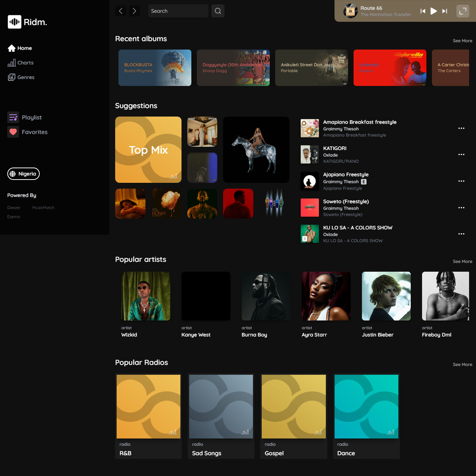Click The Manhattan Transfer artist name
The height and width of the screenshot is (476, 476).
386,15
